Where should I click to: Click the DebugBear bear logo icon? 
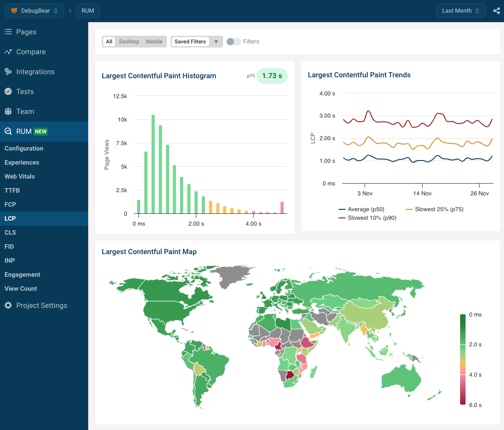[x=14, y=10]
